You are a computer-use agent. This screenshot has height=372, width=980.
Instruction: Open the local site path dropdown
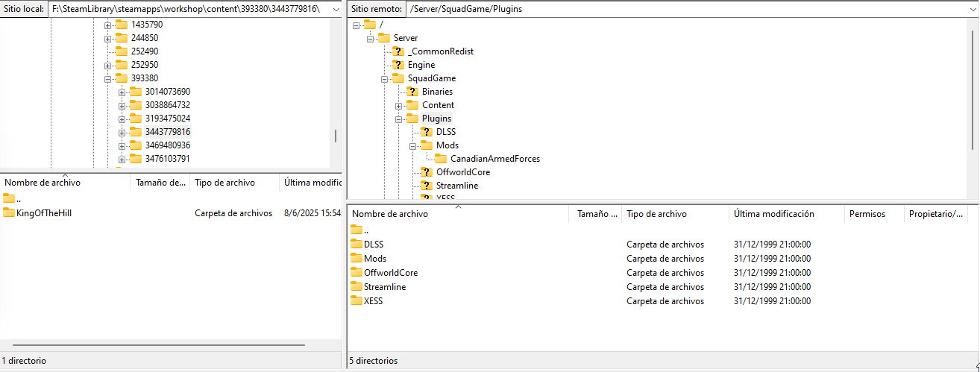[x=335, y=9]
